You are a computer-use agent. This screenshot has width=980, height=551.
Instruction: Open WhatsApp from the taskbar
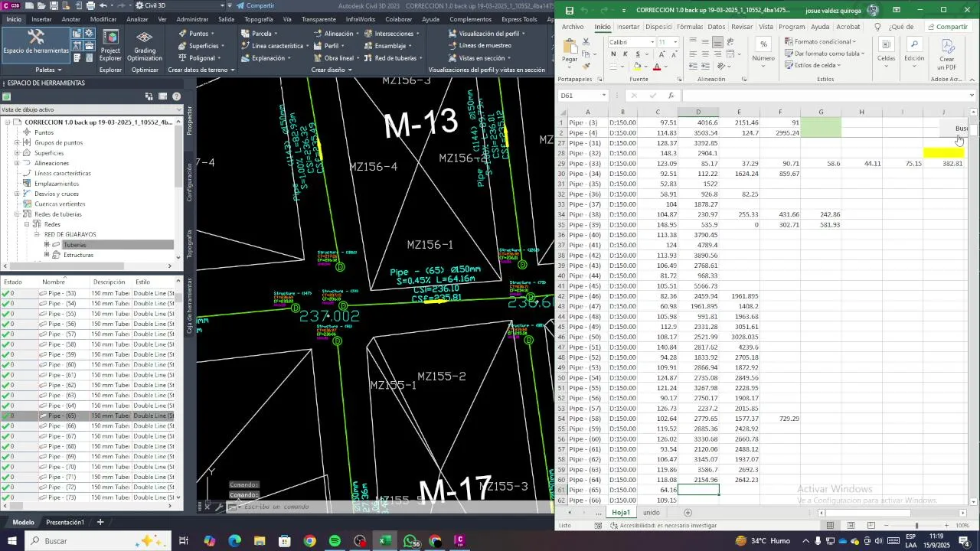tap(411, 541)
